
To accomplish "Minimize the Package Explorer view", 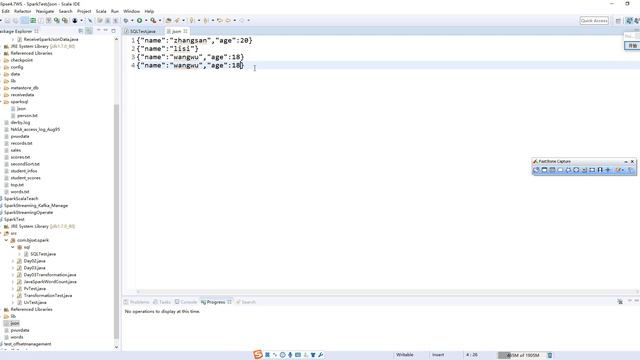I will coord(106,31).
